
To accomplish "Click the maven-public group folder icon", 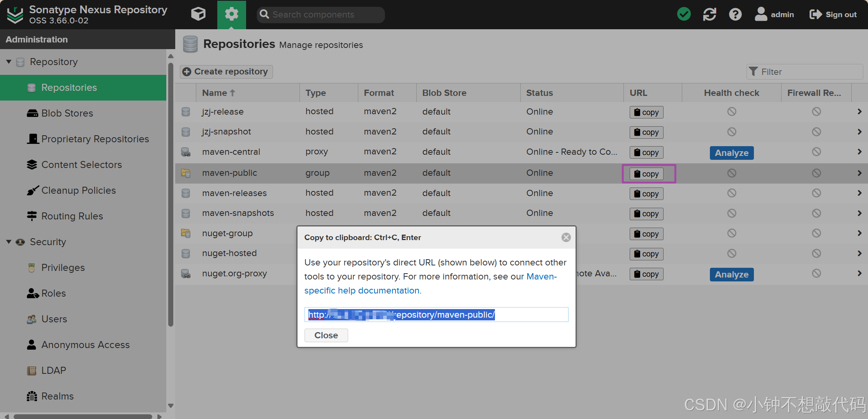I will [186, 173].
